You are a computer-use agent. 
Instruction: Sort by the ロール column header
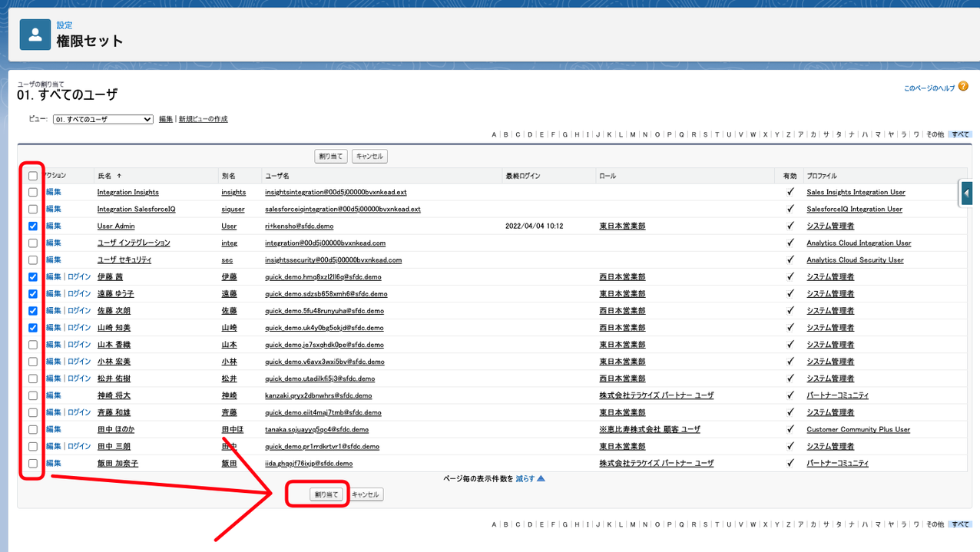coord(608,176)
